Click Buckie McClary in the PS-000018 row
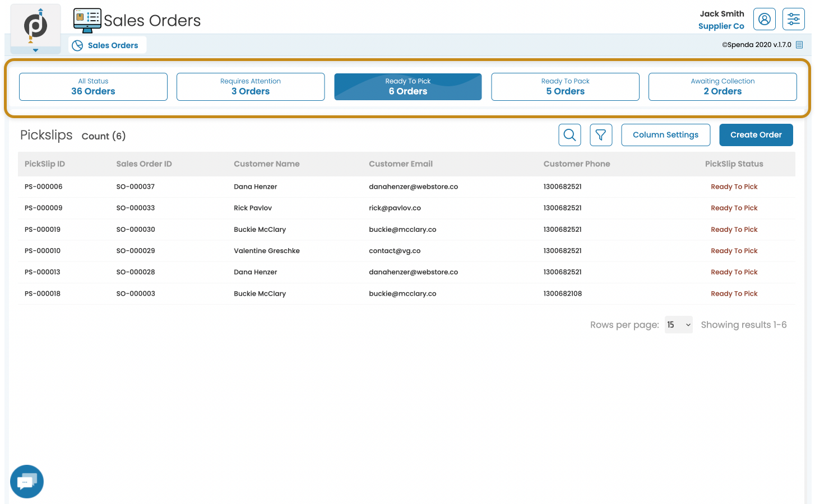 (x=260, y=293)
